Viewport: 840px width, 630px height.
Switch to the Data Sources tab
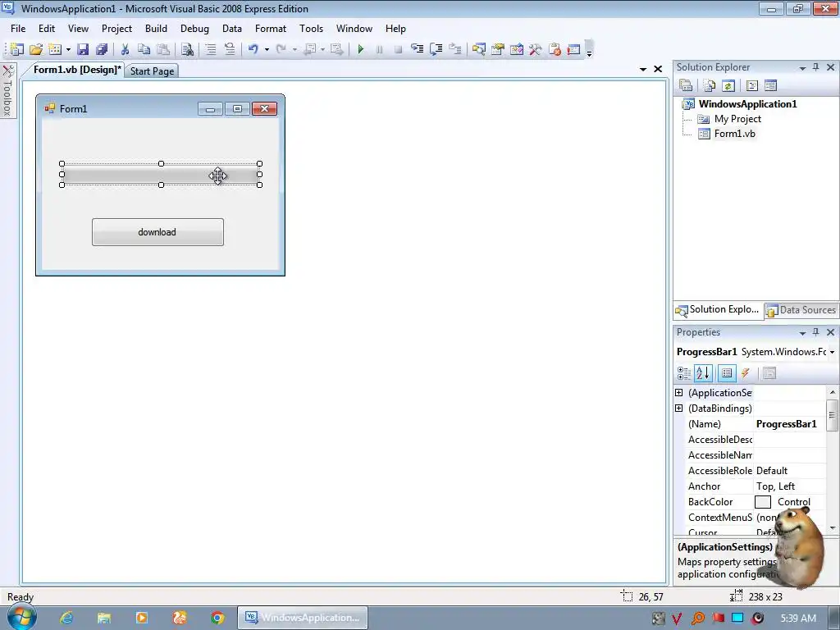tap(801, 310)
